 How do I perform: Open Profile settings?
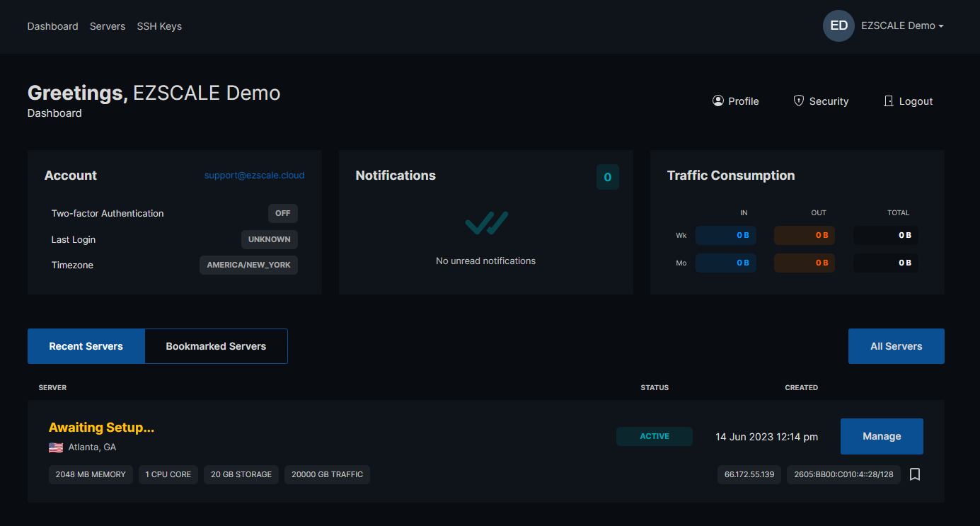coord(736,101)
